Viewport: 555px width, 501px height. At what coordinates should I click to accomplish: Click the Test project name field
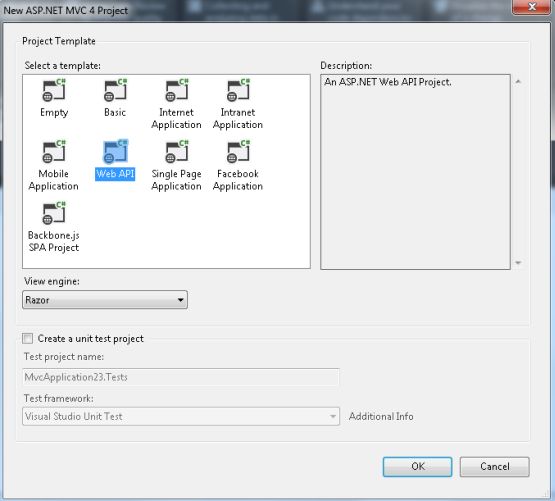click(x=181, y=377)
